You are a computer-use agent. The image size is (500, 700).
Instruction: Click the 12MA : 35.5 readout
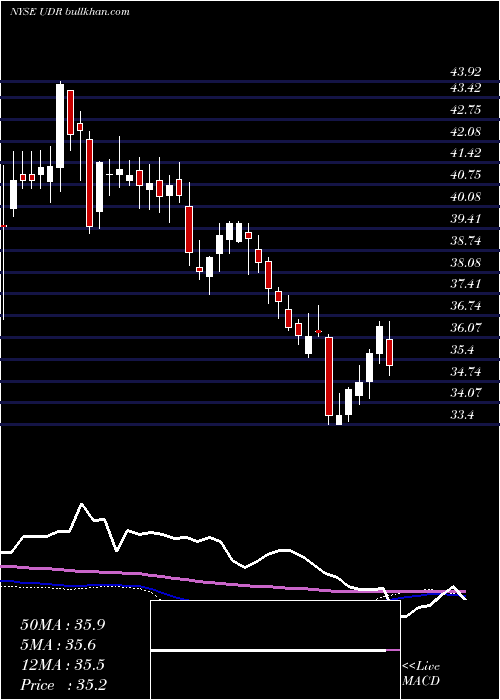tap(62, 665)
